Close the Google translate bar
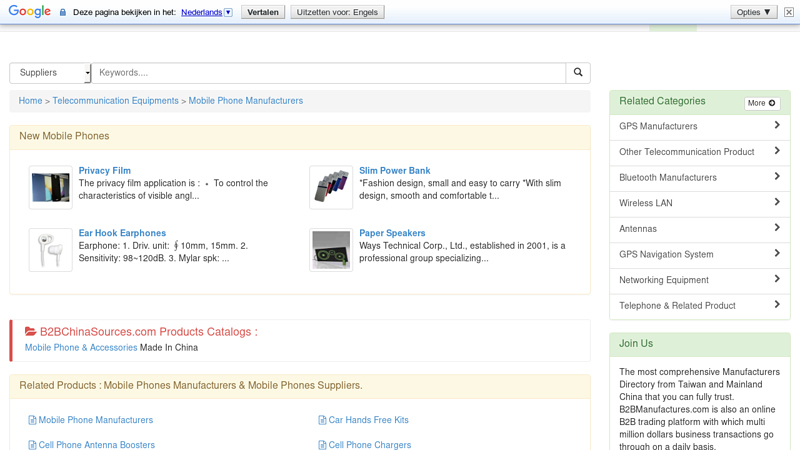The image size is (800, 450). [x=789, y=12]
